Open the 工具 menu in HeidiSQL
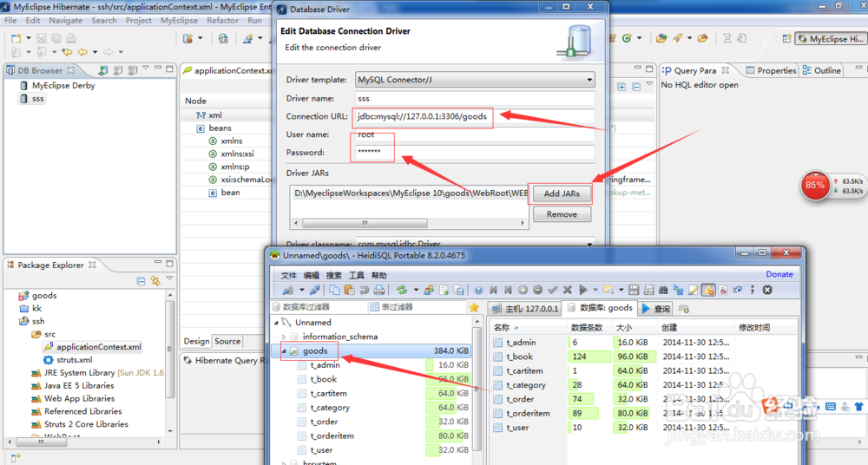 click(357, 275)
